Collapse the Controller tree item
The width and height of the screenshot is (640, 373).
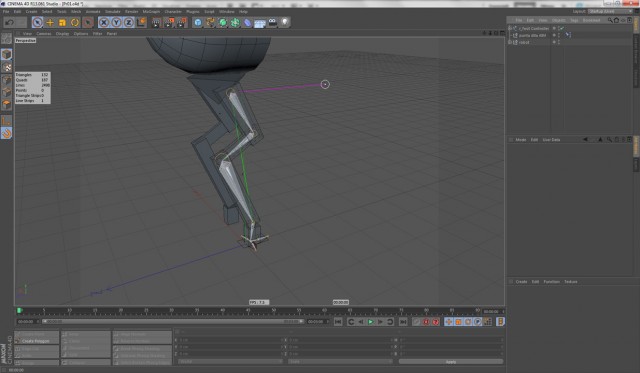[509, 28]
